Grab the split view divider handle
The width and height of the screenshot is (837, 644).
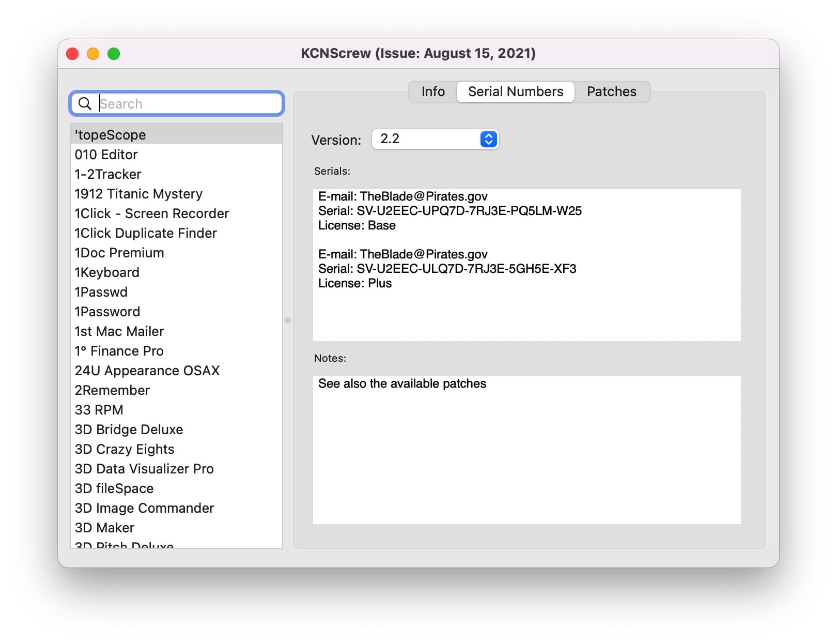click(x=288, y=320)
